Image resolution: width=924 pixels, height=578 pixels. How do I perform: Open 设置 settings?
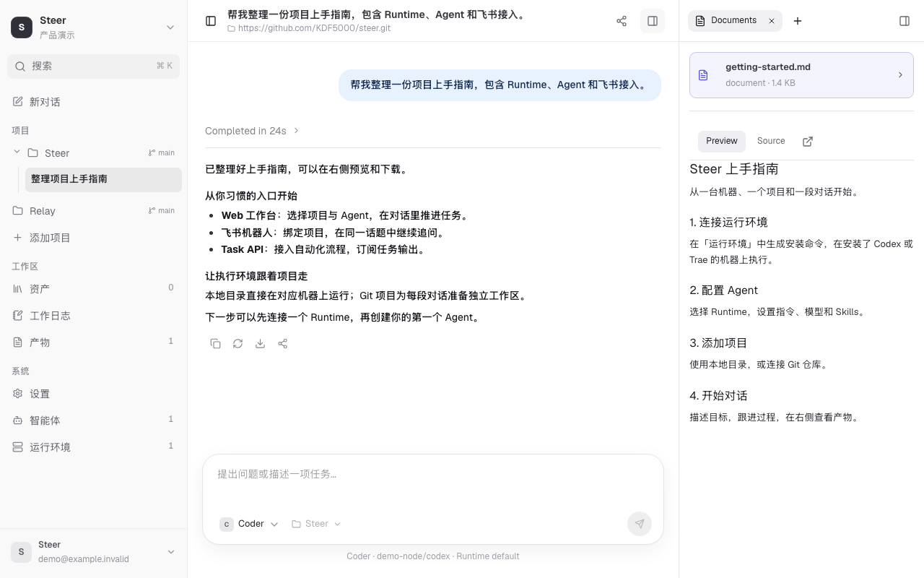click(x=94, y=394)
